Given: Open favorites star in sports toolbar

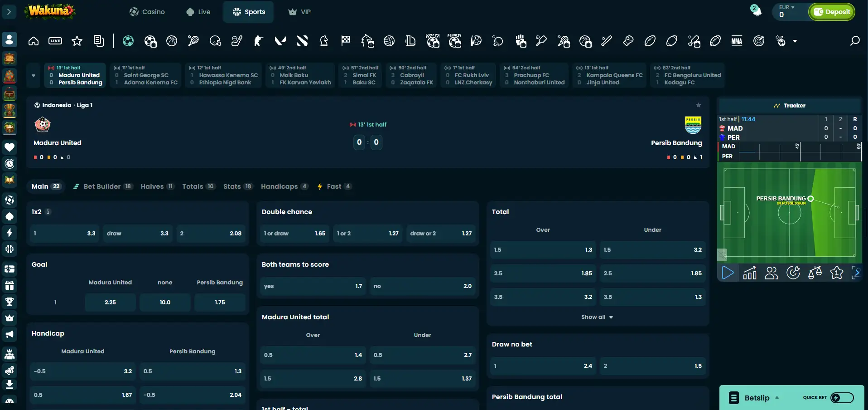Looking at the screenshot, I should click(77, 41).
